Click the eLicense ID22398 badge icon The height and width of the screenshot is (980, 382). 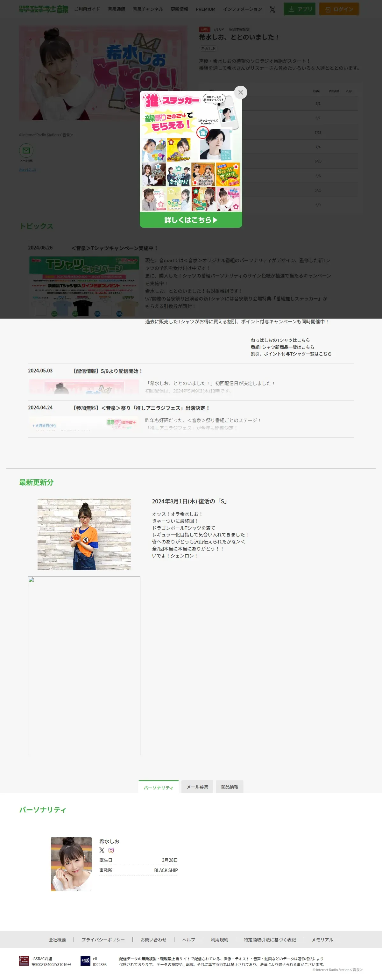(x=86, y=961)
